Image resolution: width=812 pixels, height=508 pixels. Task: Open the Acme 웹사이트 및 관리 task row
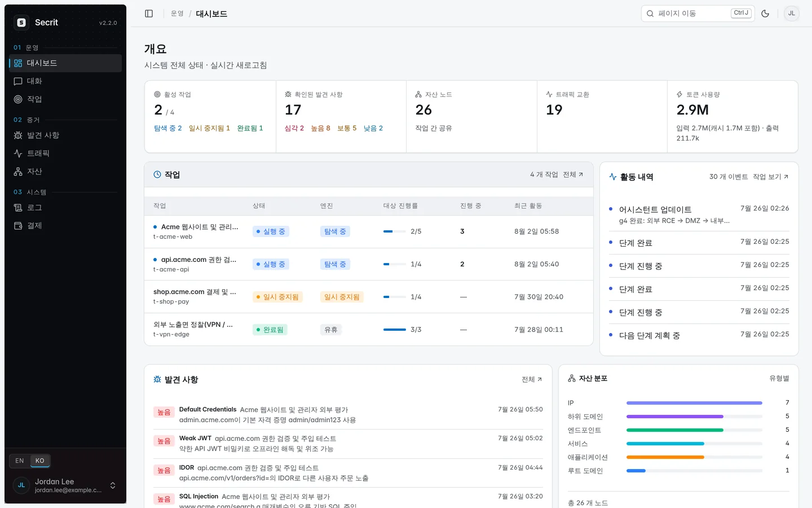369,231
